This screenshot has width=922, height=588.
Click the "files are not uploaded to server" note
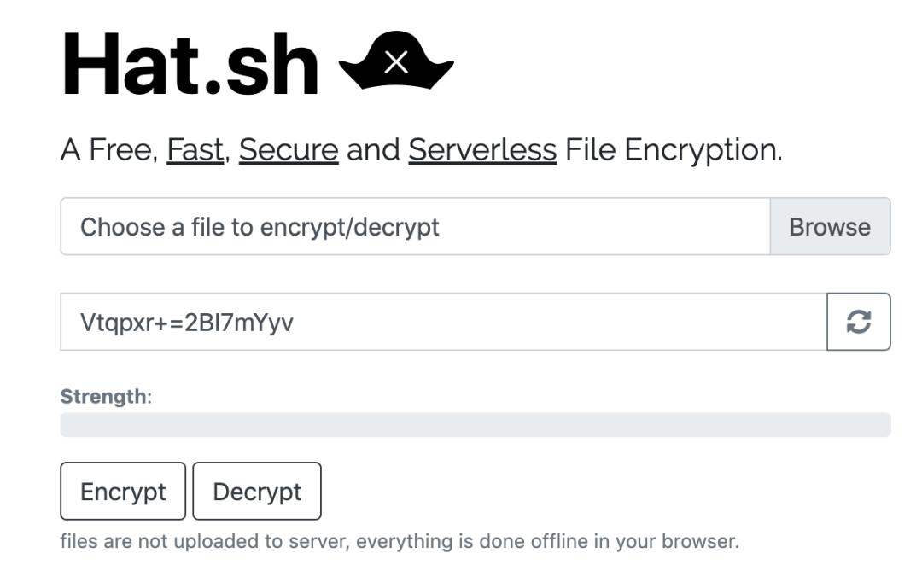pos(205,541)
